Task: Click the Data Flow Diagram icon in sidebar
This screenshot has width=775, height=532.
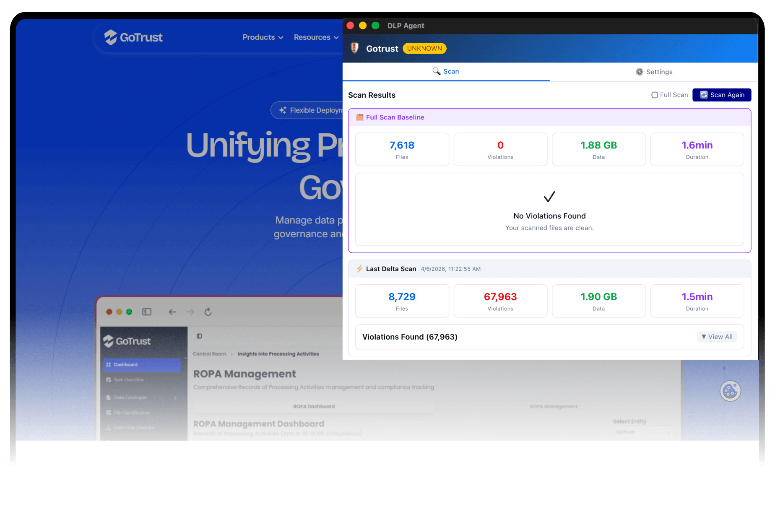Action: point(109,428)
